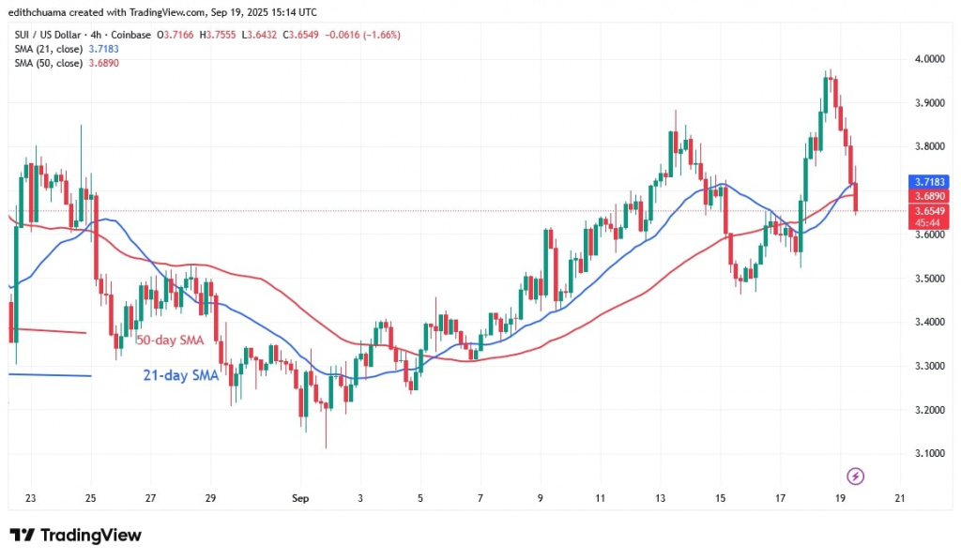Screen dimensions: 961x560
Task: Click the purple lightning bolt icon
Action: [x=855, y=476]
